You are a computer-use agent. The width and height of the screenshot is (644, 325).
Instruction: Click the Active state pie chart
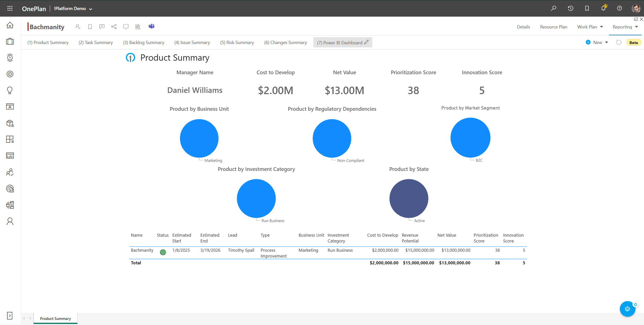(409, 198)
